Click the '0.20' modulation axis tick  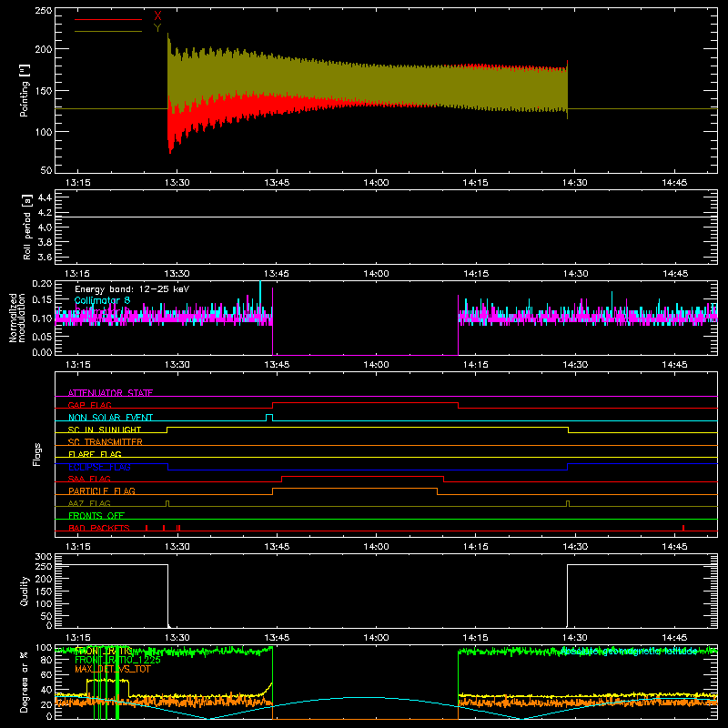(x=42, y=284)
